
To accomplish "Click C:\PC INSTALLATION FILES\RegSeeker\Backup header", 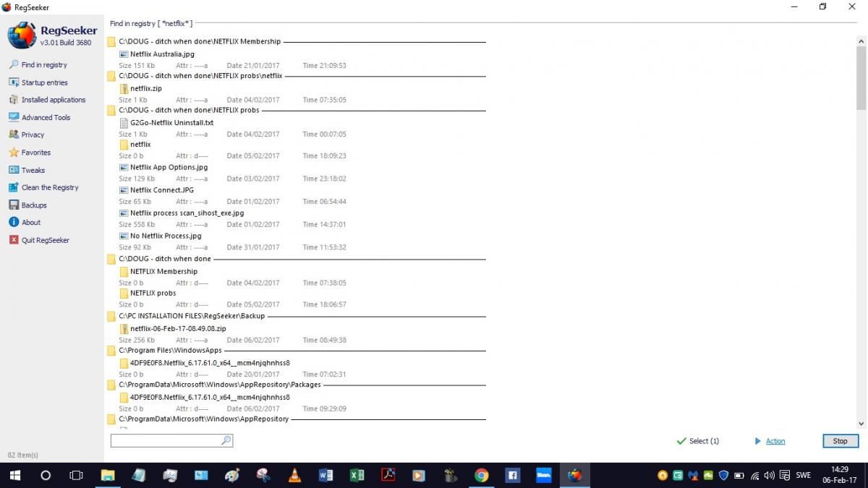I will point(192,316).
